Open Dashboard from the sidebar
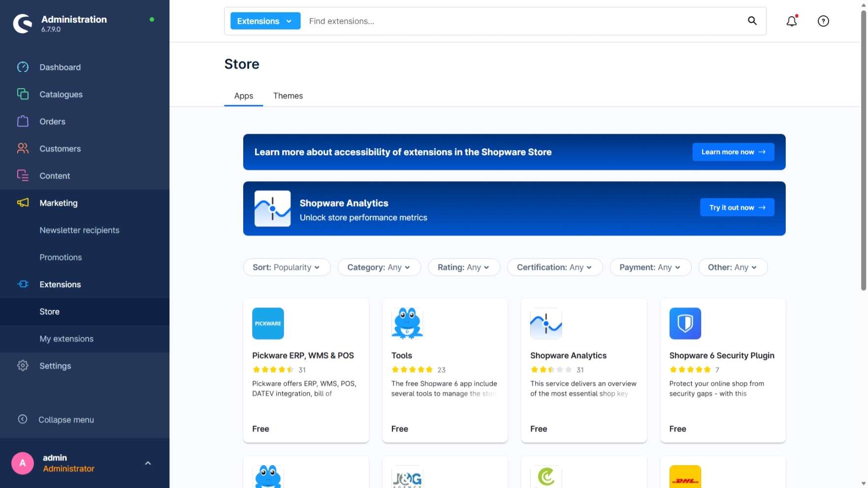This screenshot has width=868, height=488. [x=60, y=67]
